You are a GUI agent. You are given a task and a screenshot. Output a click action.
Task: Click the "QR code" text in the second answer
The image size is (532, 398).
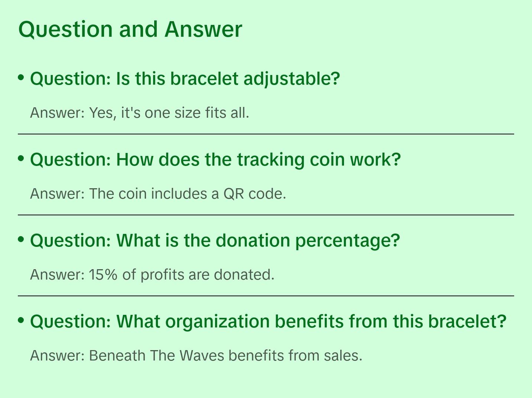click(254, 194)
